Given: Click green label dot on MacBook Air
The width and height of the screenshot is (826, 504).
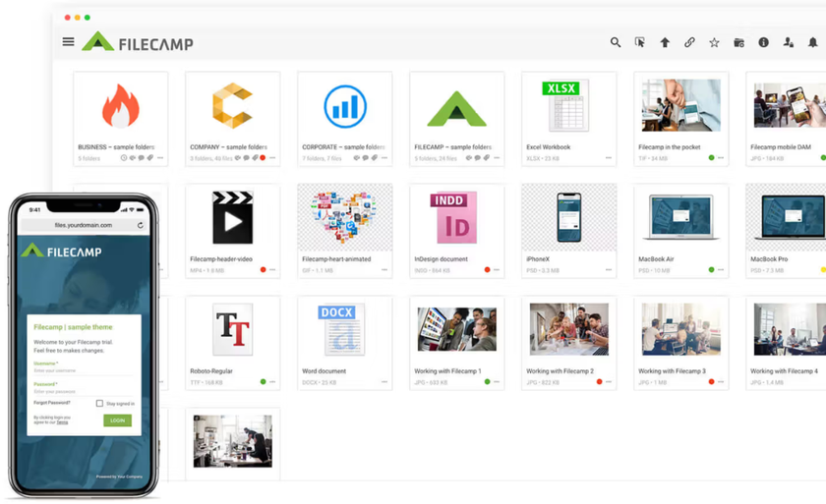Looking at the screenshot, I should 712,270.
